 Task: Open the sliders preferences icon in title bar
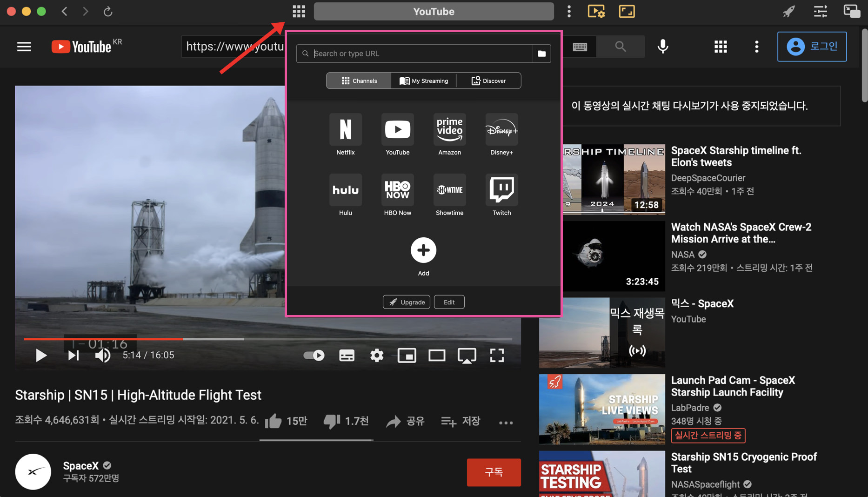820,11
